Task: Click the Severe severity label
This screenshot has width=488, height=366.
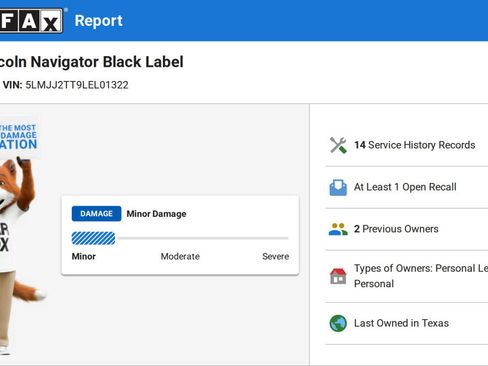Action: point(275,256)
